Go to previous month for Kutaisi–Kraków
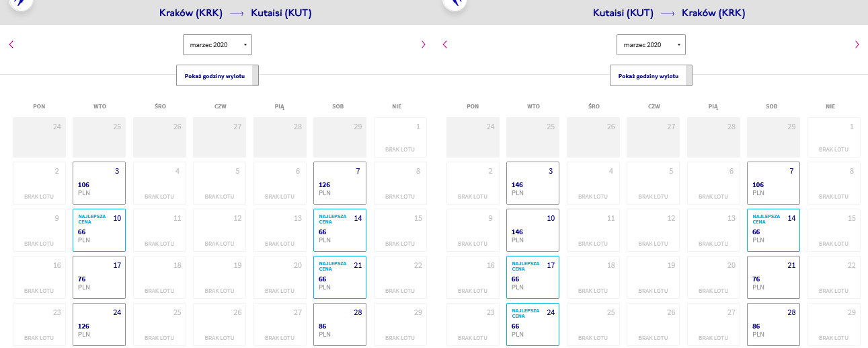This screenshot has width=868, height=348. 444,44
